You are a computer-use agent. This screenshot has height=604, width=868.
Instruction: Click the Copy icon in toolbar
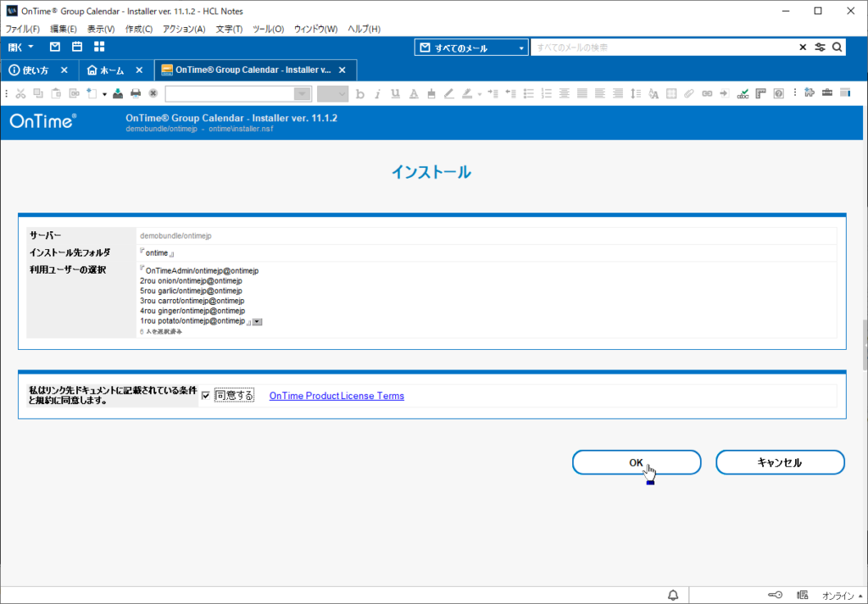click(38, 93)
